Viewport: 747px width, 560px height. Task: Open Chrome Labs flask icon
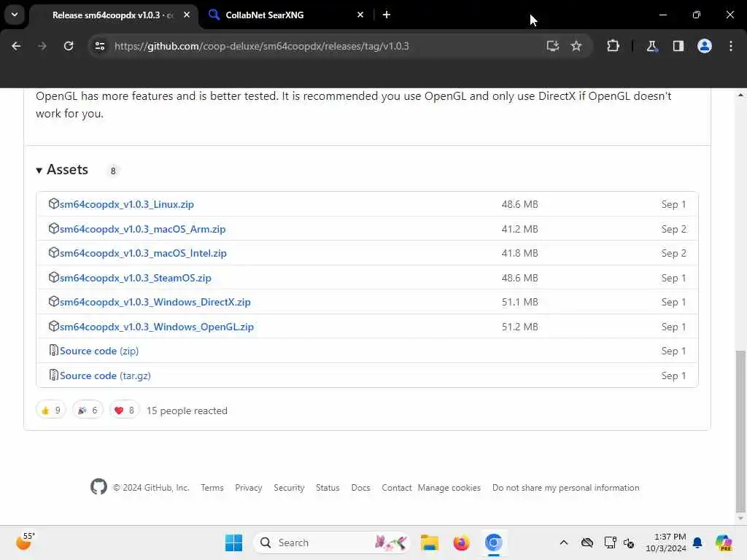tap(651, 46)
